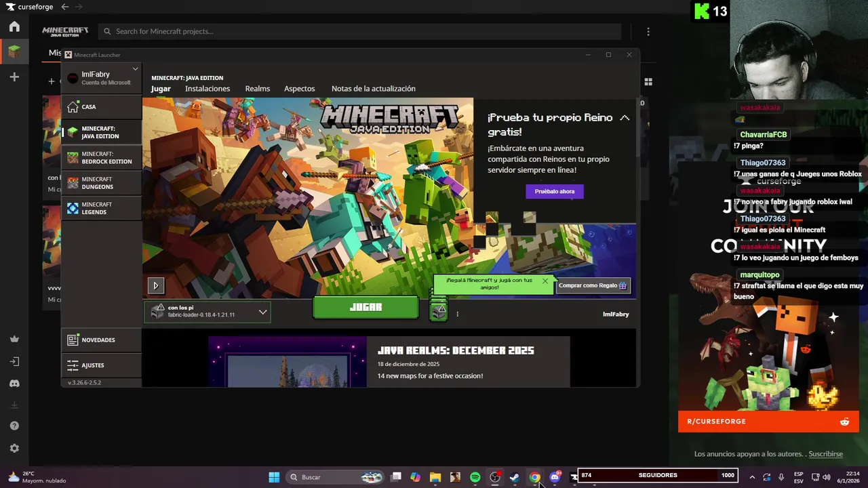Open CurseForge settings gear icon
This screenshot has height=488, width=868.
[x=14, y=448]
